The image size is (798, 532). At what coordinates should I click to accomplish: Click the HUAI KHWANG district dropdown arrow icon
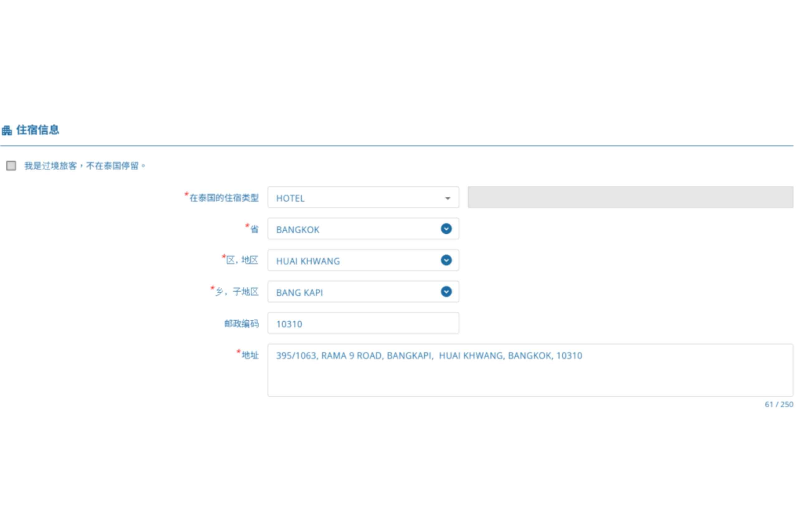tap(446, 260)
